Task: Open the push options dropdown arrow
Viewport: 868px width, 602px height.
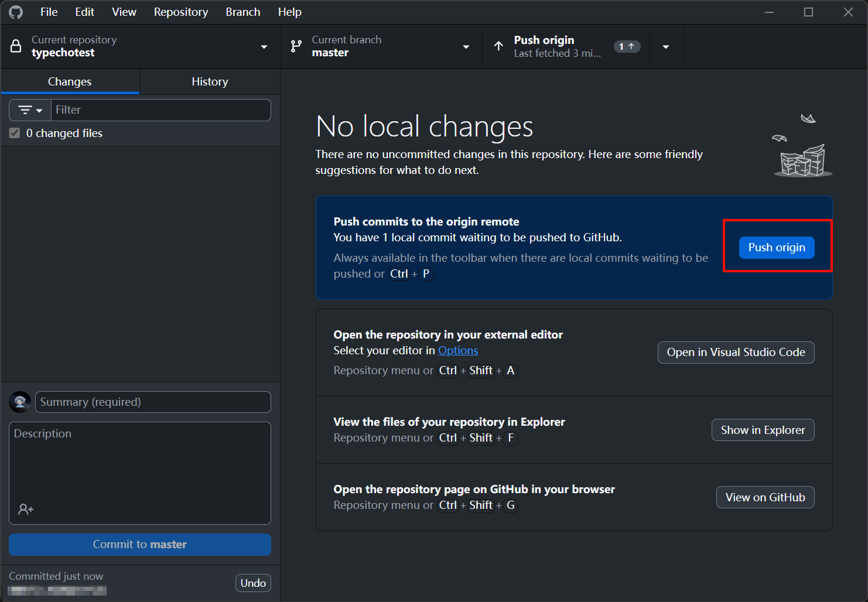Action: tap(666, 47)
